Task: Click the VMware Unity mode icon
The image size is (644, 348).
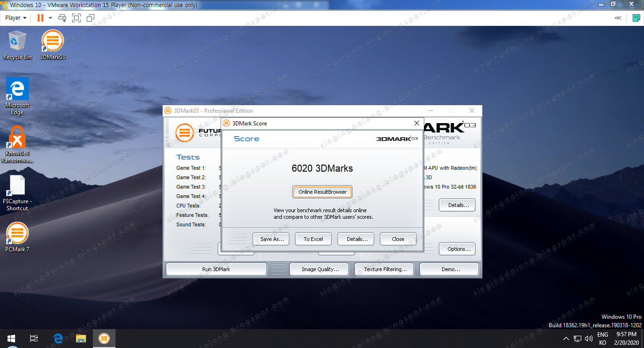Action: (x=91, y=18)
